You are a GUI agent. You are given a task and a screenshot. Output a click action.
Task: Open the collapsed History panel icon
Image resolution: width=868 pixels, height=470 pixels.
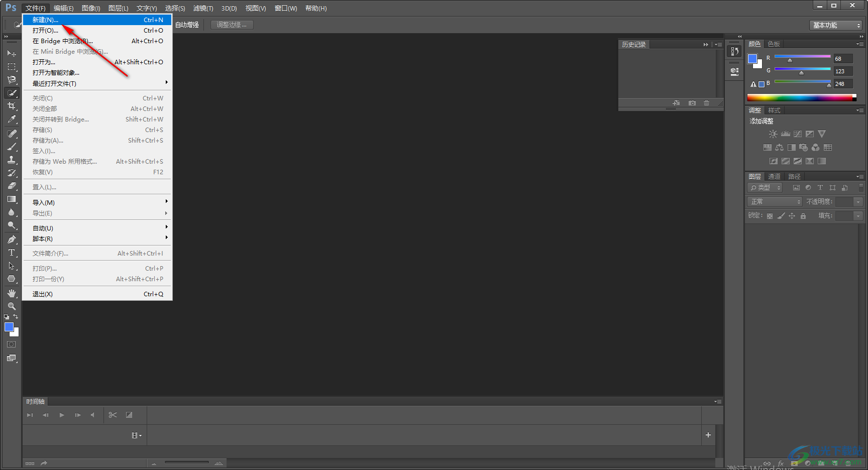point(735,52)
